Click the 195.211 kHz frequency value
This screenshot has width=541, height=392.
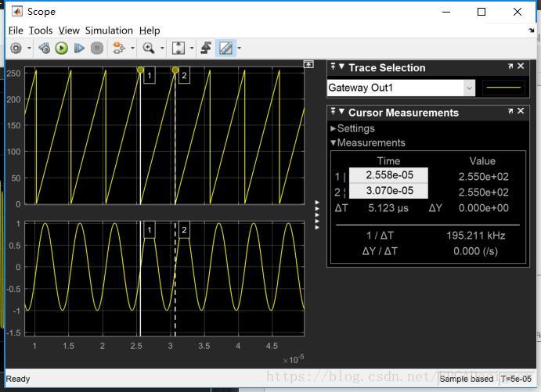point(476,236)
